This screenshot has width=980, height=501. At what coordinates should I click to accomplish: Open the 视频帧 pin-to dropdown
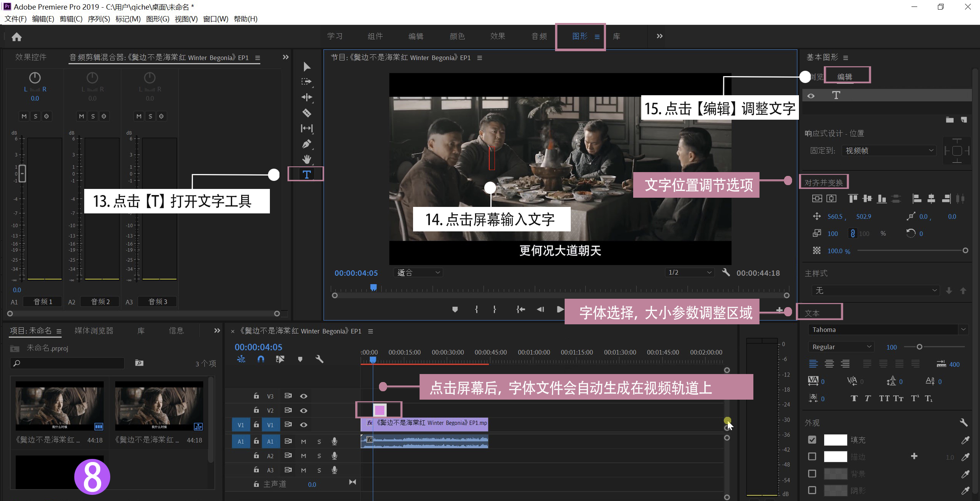pos(889,151)
